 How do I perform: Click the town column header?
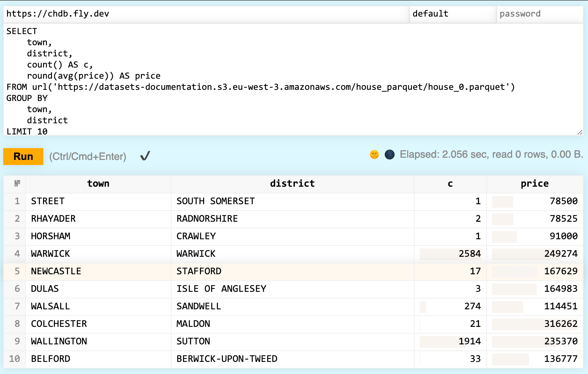(98, 183)
